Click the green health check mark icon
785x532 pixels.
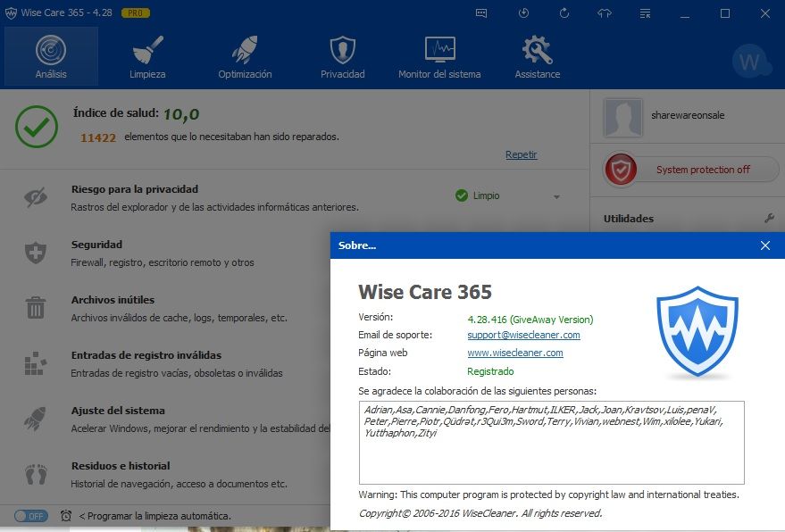[37, 127]
